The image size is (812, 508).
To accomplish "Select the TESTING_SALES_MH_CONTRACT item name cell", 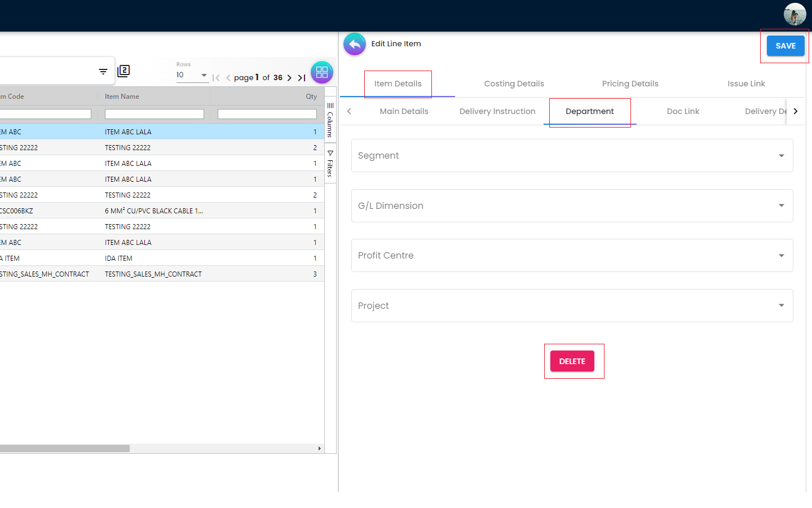I will pos(153,274).
